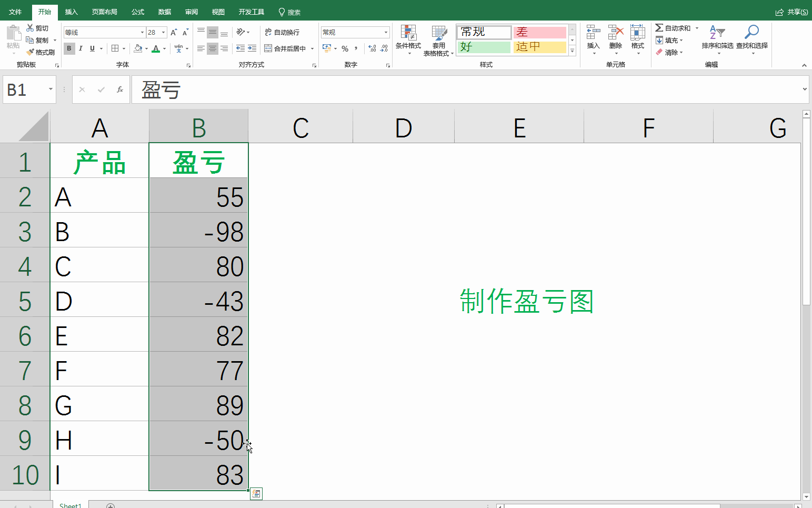Apply the 好 green cell style
Image resolution: width=812 pixels, height=508 pixels.
[x=484, y=47]
